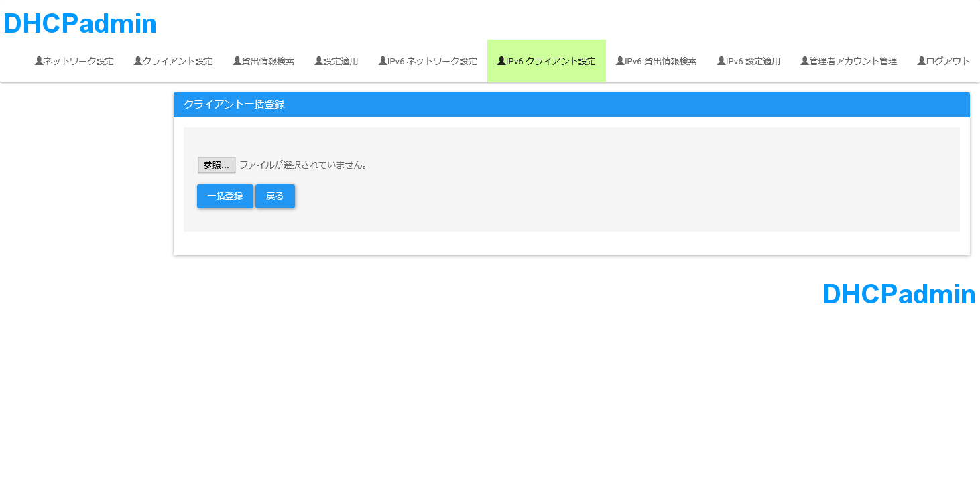Screen dimensions: 980x483
Task: Click the top-left DHCPadmin logo
Action: 80,24
